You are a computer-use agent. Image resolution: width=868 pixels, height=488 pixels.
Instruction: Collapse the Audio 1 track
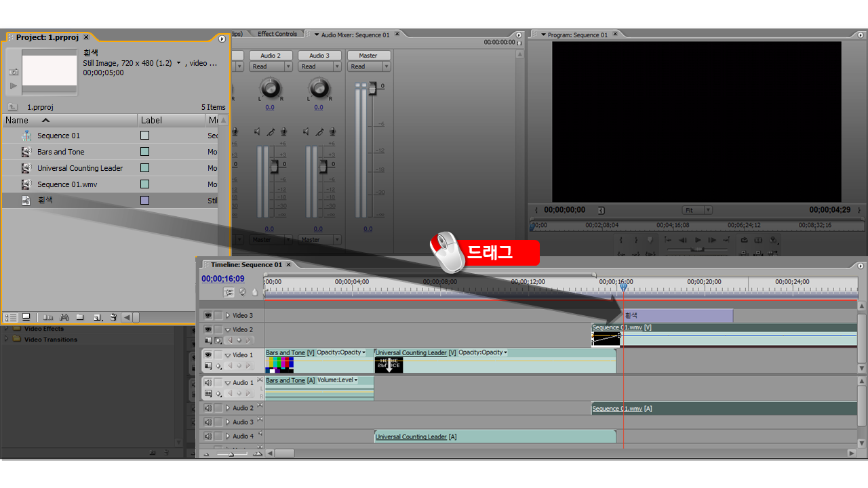pos(228,382)
